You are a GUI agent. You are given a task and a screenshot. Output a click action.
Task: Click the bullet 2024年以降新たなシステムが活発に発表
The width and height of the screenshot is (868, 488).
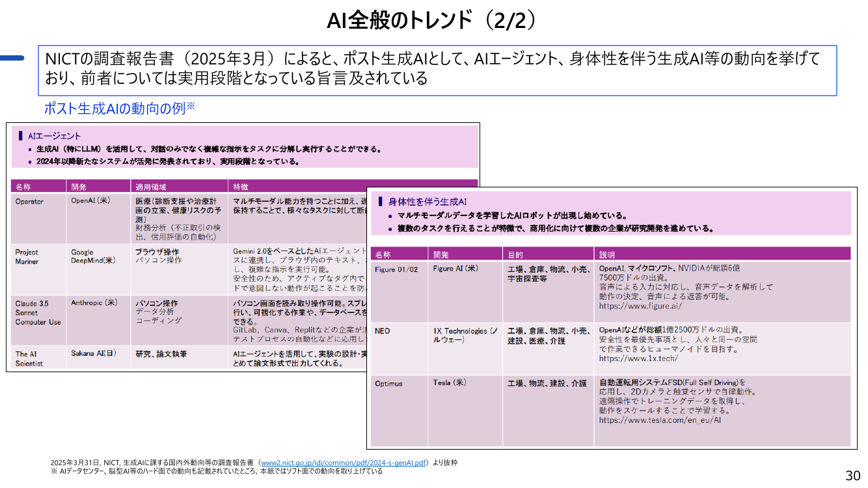pyautogui.click(x=169, y=161)
